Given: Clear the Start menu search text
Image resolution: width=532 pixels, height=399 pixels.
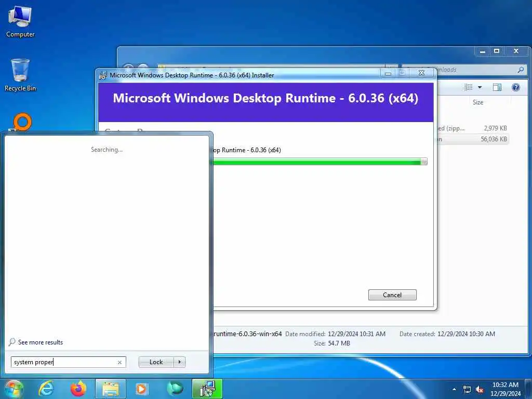Looking at the screenshot, I should [119, 362].
